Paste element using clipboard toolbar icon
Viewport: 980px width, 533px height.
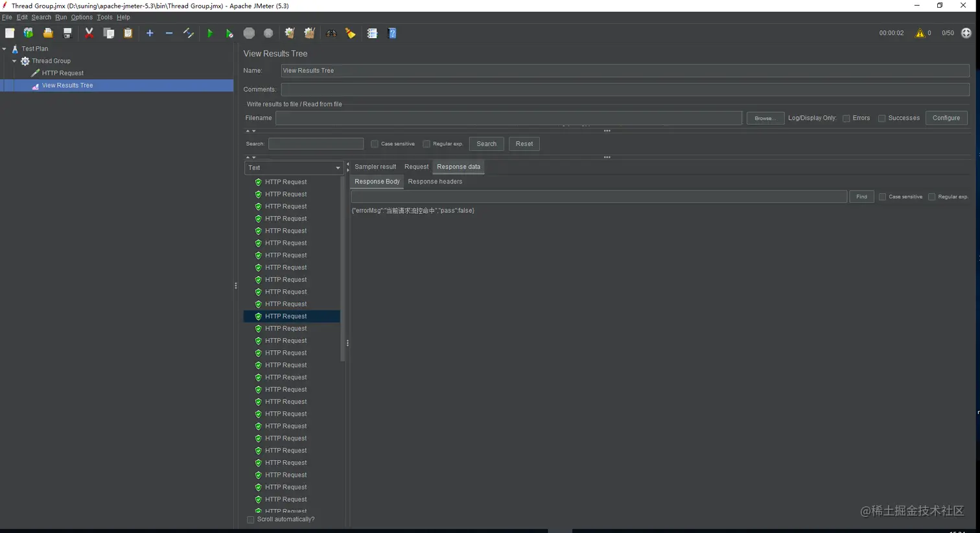[128, 33]
